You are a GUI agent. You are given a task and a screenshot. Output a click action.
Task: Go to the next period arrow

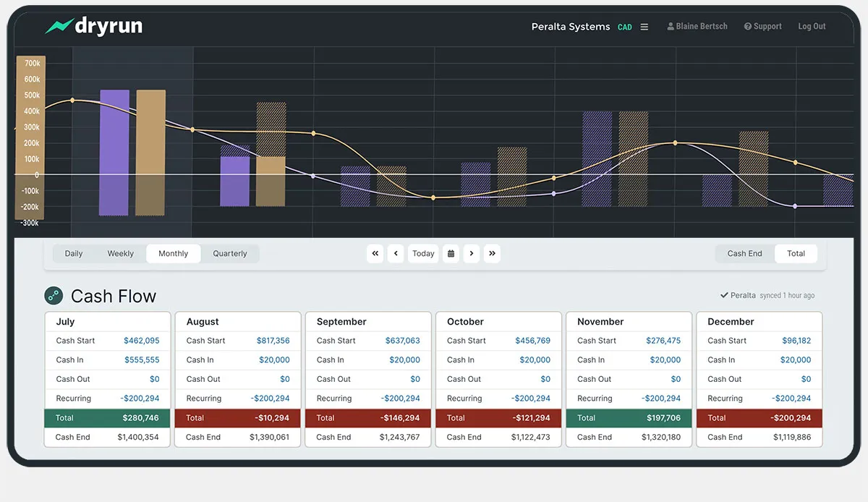pyautogui.click(x=472, y=254)
